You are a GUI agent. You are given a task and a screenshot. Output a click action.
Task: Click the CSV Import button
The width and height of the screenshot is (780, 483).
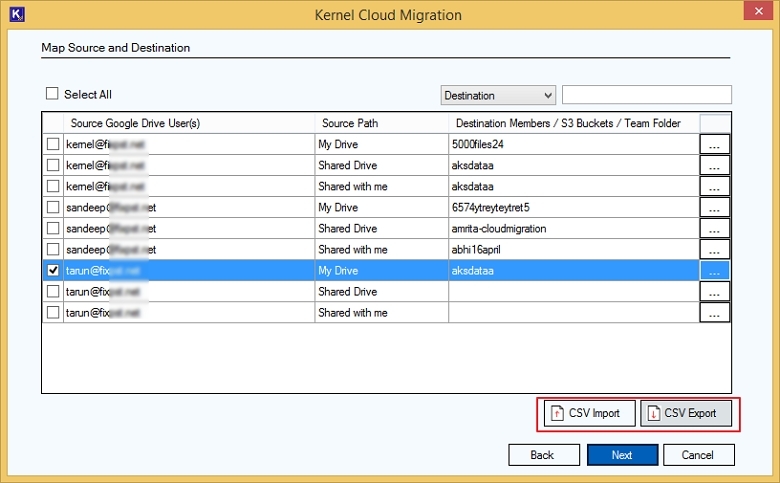tap(589, 413)
